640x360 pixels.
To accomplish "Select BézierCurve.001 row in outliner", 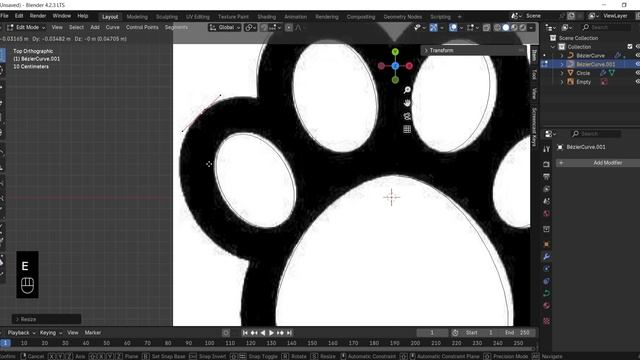I will pos(591,64).
